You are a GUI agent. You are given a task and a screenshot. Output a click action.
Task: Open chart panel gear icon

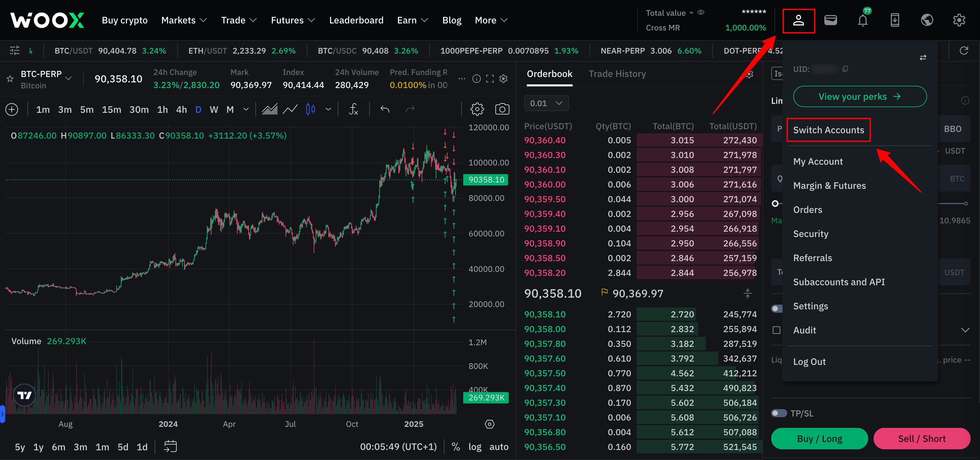503,79
